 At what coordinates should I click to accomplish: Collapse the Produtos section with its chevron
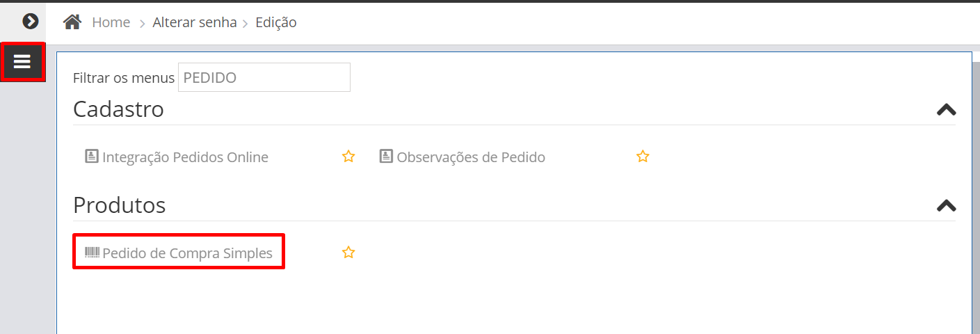[x=946, y=205]
